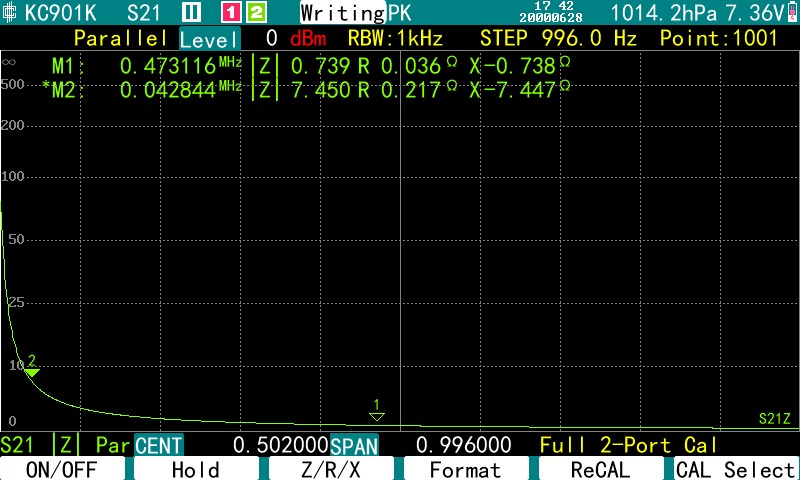Viewport: 800px width, 480px height.
Task: Select the highlighted Level field
Action: pyautogui.click(x=209, y=39)
